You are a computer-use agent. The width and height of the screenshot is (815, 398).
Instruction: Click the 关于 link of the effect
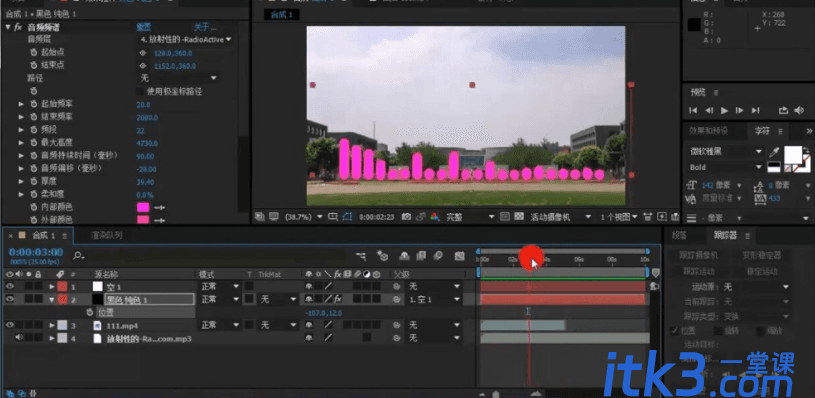[x=205, y=27]
